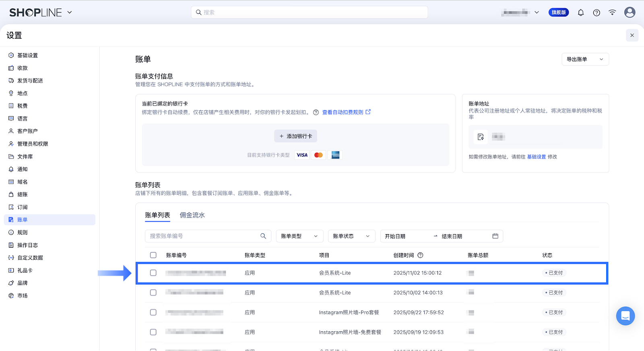Click the info icon beside 创建时间

[x=420, y=255]
